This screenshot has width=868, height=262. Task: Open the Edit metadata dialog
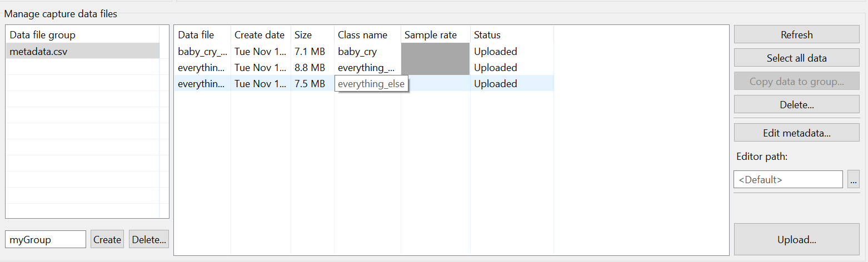click(796, 133)
